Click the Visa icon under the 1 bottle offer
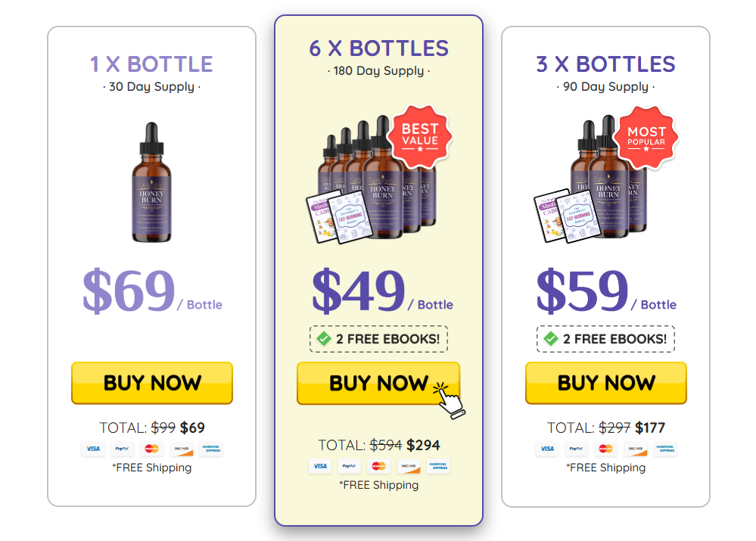The height and width of the screenshot is (541, 756). [x=93, y=449]
